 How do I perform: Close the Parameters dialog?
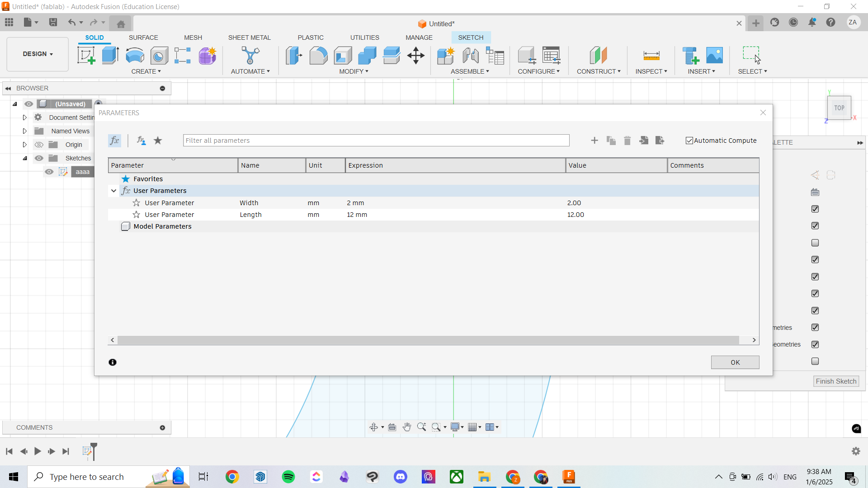pyautogui.click(x=763, y=113)
